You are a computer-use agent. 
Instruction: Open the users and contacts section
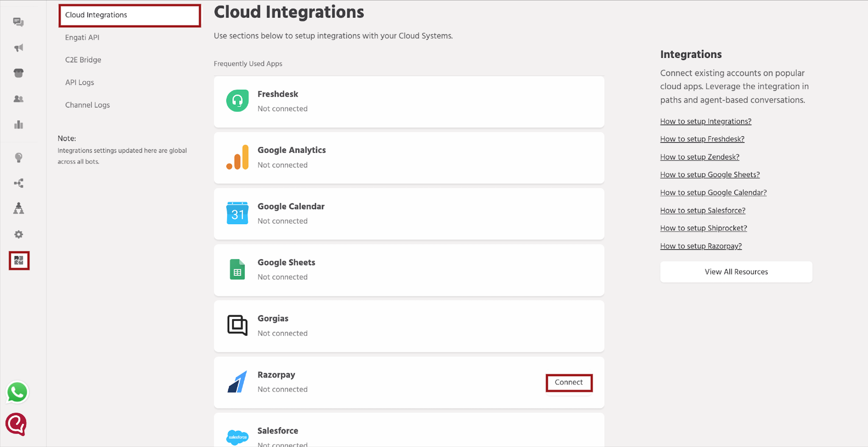[18, 98]
